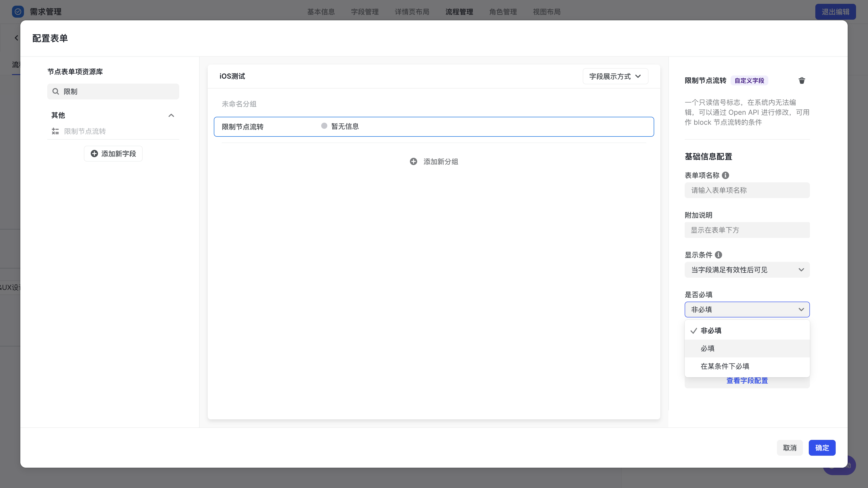Click the back arrow beside 配置表单

coord(16,38)
